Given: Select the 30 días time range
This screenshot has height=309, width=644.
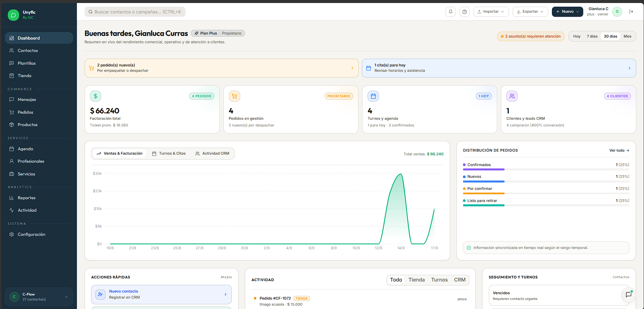Looking at the screenshot, I should coord(610,36).
